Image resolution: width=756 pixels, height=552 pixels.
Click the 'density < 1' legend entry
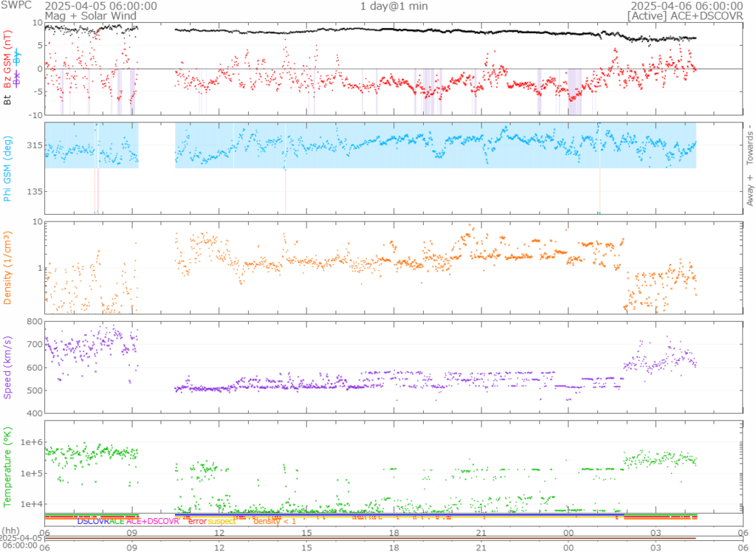pyautogui.click(x=275, y=522)
